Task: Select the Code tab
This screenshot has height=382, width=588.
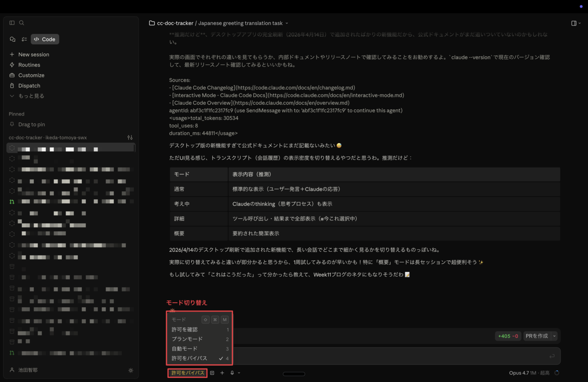Action: tap(45, 39)
